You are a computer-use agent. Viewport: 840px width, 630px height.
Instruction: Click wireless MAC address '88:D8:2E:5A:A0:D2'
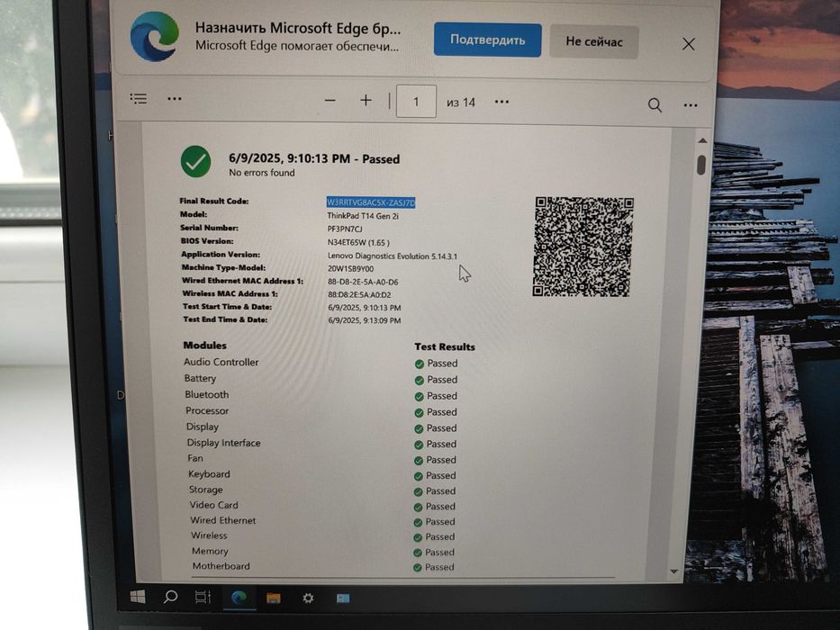[x=359, y=294]
